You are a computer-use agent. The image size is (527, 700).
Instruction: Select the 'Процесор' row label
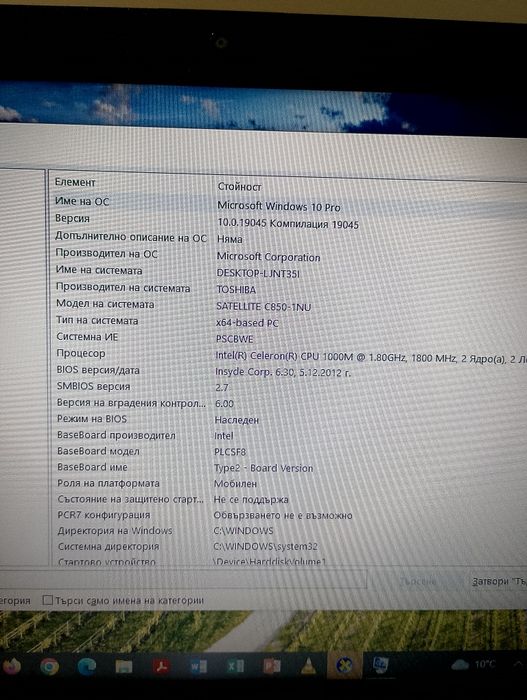click(81, 353)
